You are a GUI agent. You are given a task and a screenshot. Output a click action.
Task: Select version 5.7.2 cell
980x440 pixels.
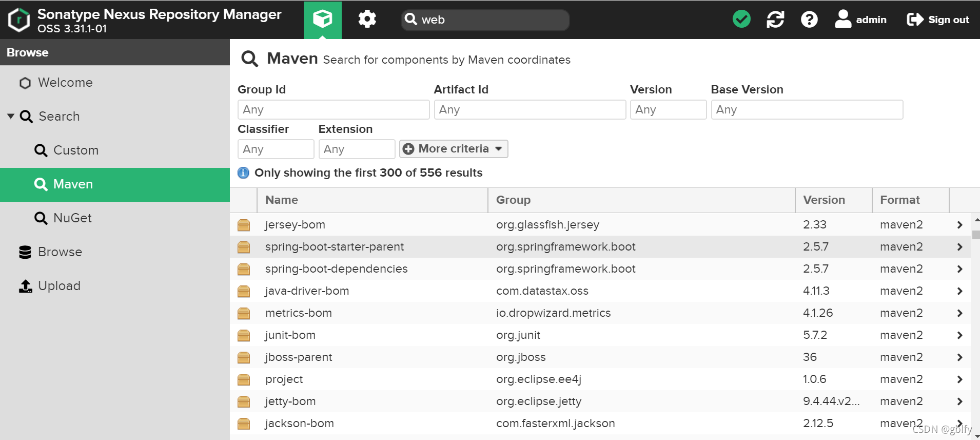point(815,335)
